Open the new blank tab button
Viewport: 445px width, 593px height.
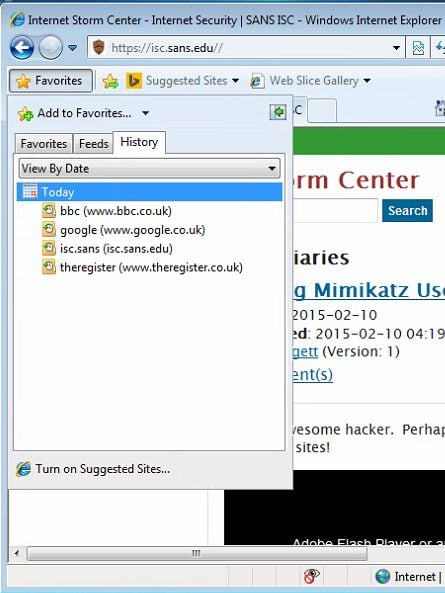322,110
